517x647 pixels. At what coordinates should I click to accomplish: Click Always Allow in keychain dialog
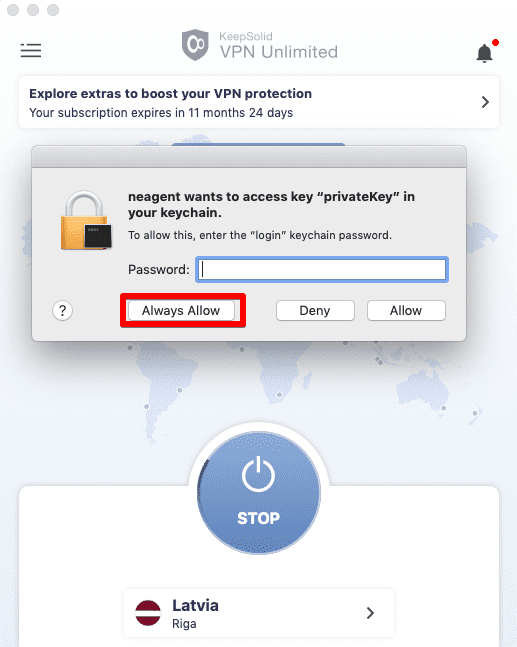click(x=181, y=310)
